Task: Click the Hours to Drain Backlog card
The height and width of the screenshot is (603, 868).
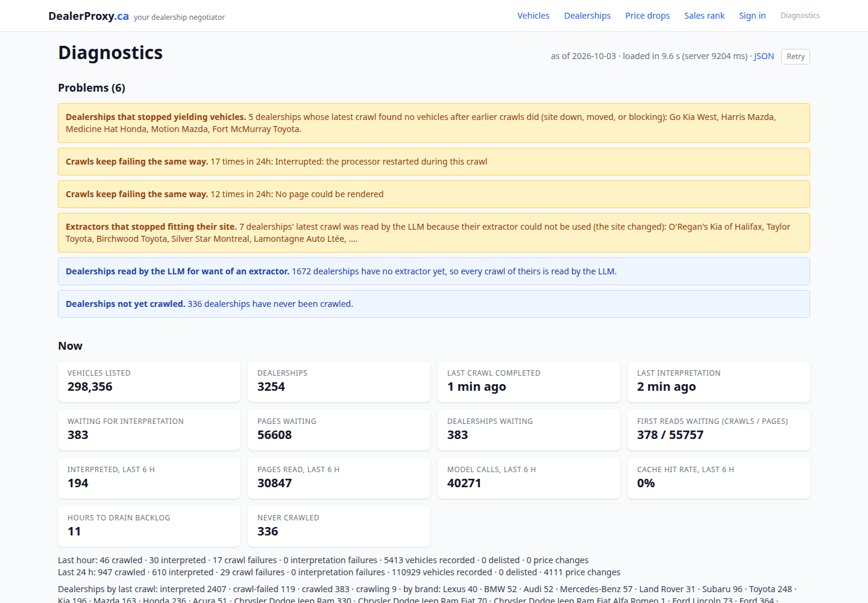Action: pos(149,526)
